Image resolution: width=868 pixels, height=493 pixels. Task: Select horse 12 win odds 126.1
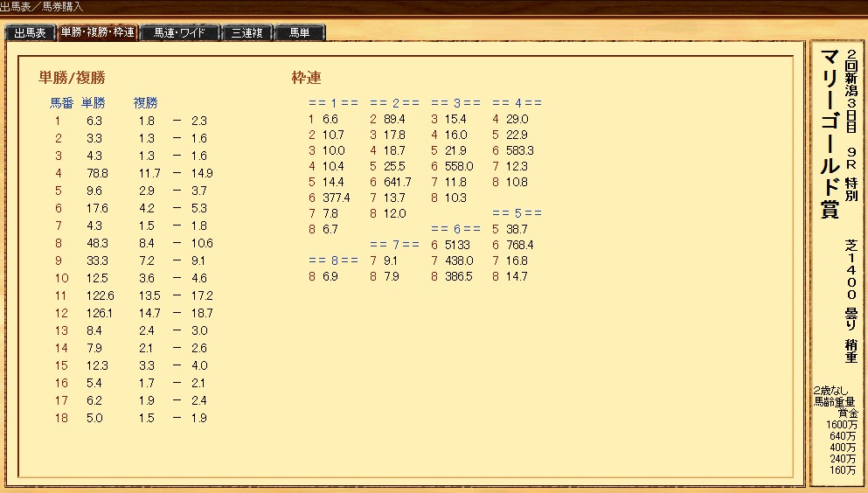(100, 313)
